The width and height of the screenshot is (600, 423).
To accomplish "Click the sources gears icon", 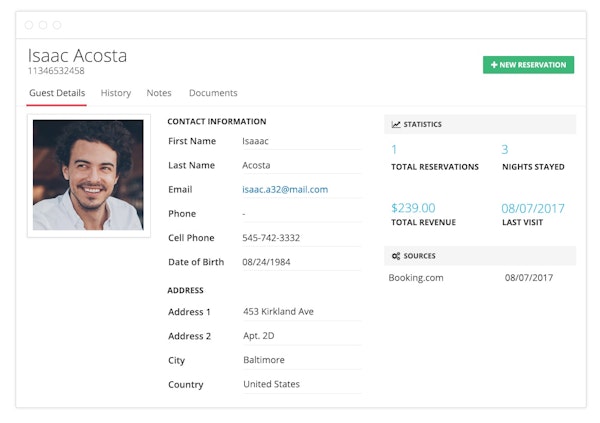I will coord(396,256).
